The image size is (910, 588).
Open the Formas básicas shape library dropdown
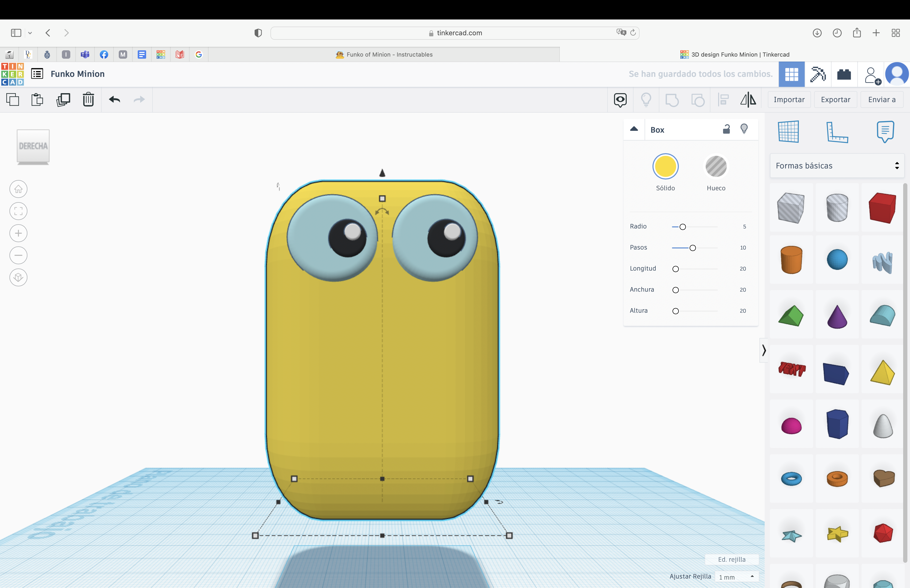pos(837,166)
